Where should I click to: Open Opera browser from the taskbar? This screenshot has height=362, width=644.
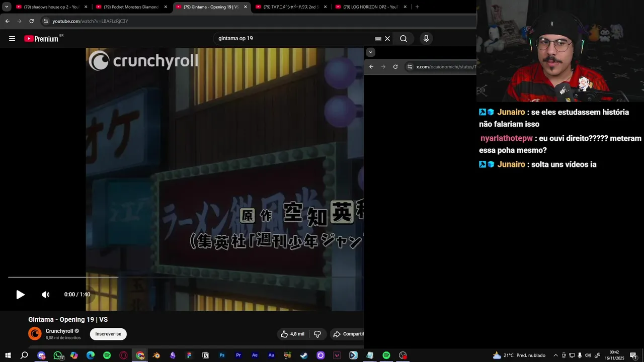pyautogui.click(x=123, y=355)
